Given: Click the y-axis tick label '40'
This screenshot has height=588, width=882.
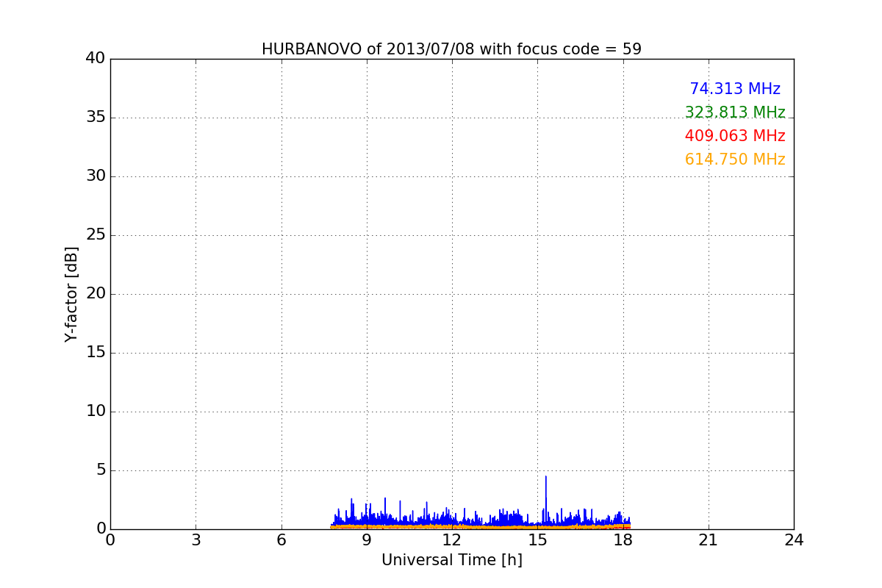Looking at the screenshot, I should (x=96, y=59).
